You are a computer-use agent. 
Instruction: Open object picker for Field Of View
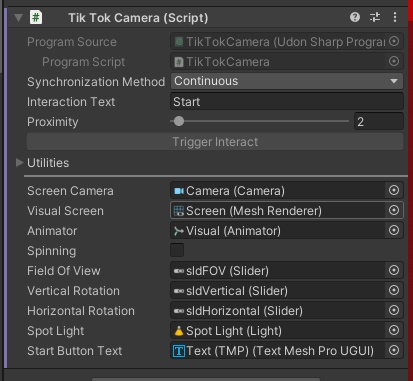tap(394, 270)
